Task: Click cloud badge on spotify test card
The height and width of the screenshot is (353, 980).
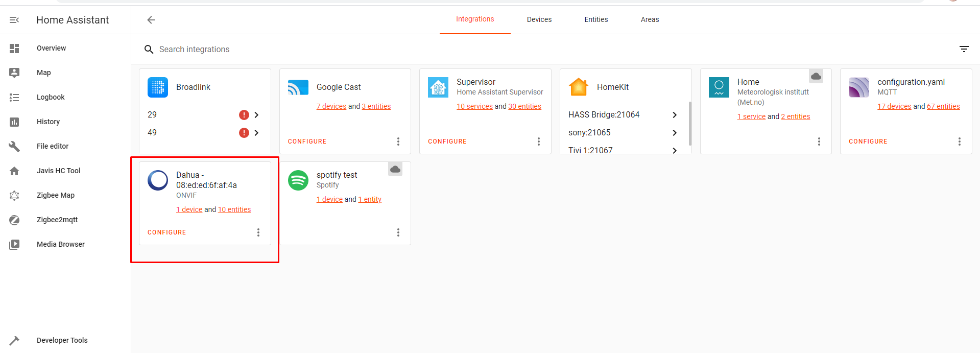Action: tap(395, 169)
